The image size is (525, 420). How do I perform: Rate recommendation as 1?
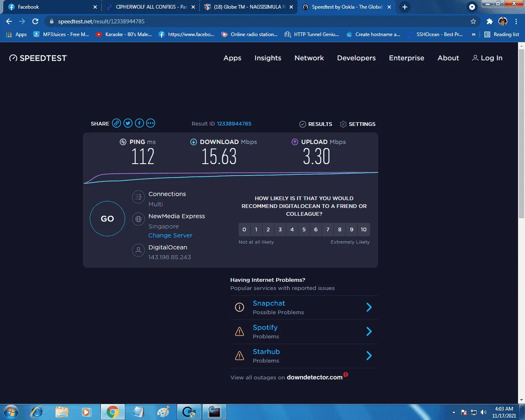pos(256,230)
